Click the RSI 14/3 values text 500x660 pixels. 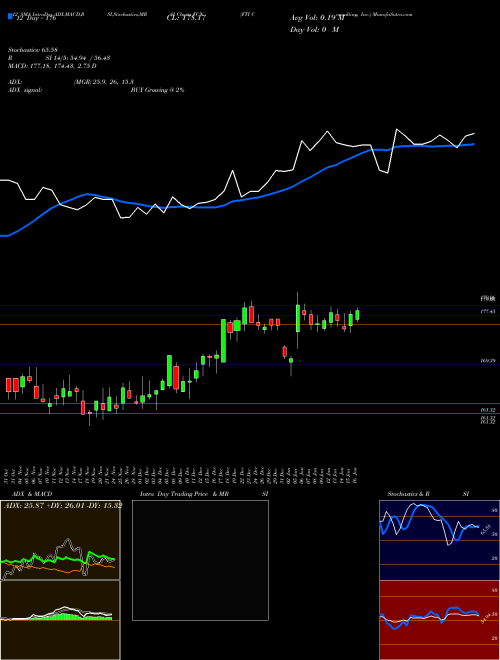(x=59, y=58)
